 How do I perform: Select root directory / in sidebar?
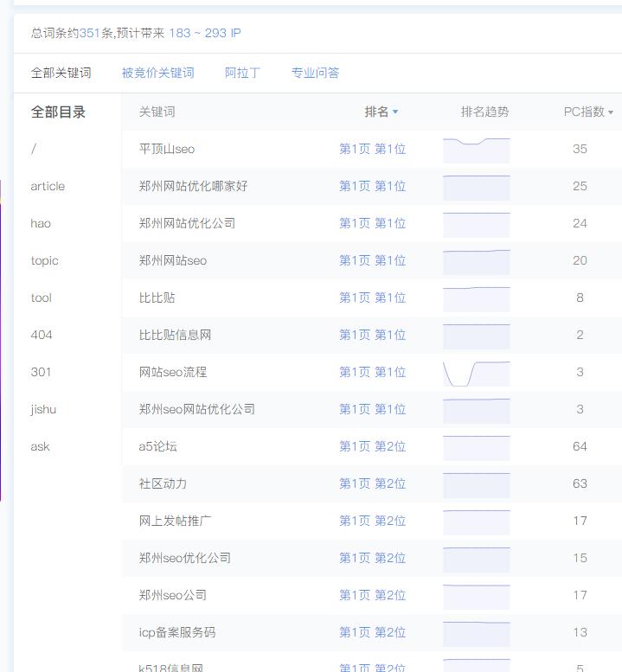tap(34, 149)
